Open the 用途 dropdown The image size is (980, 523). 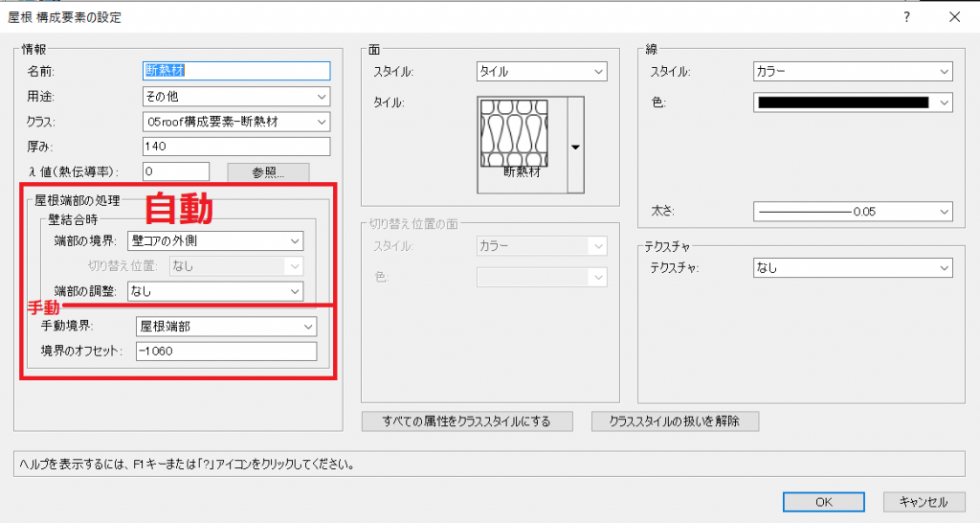click(x=235, y=97)
